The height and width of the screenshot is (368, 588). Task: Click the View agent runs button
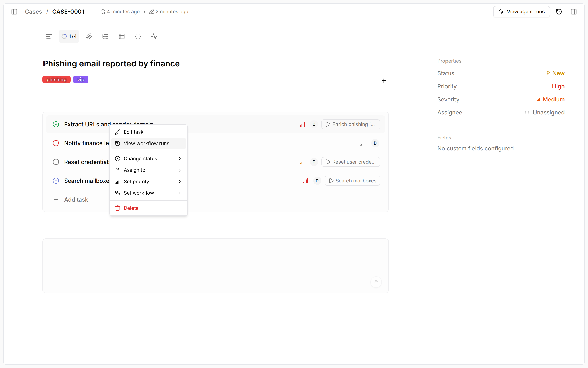coord(521,12)
